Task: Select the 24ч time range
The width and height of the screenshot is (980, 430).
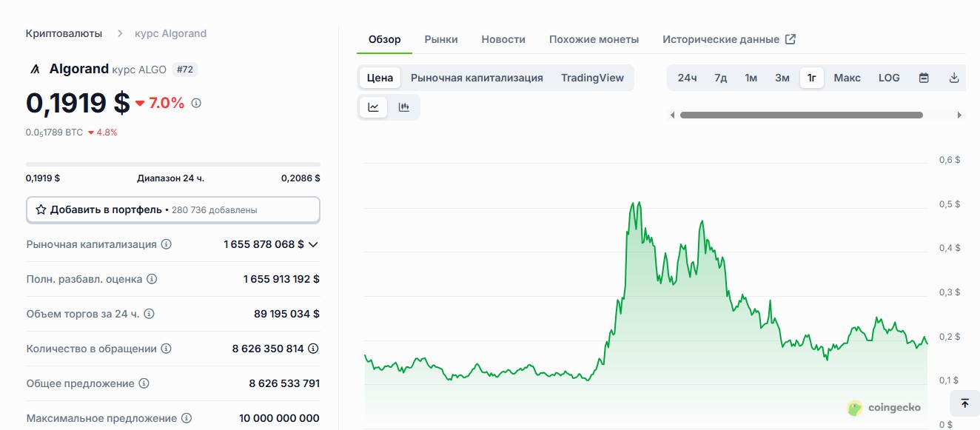Action: [687, 78]
